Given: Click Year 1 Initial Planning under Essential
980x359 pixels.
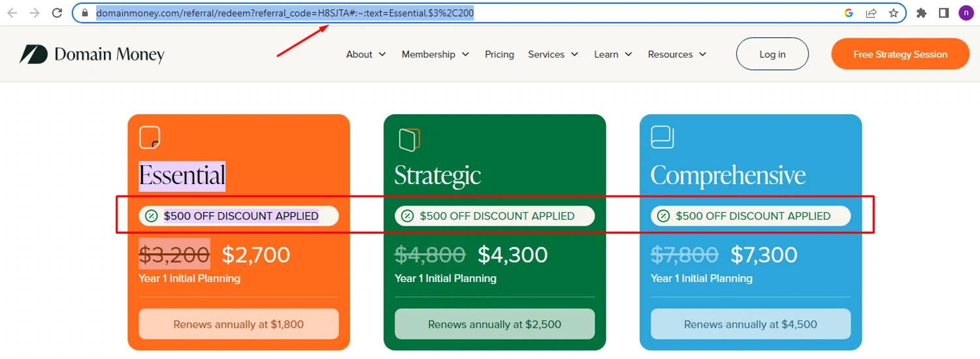Looking at the screenshot, I should click(x=189, y=279).
